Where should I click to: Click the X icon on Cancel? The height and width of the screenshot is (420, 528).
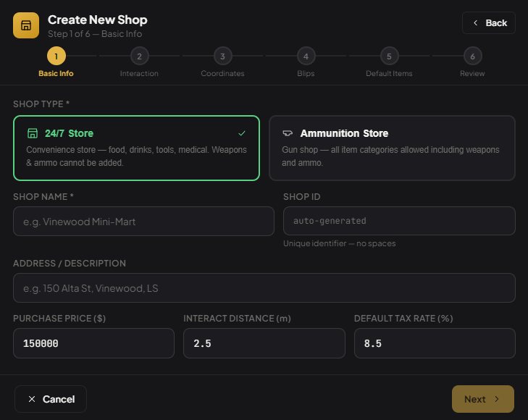32,399
